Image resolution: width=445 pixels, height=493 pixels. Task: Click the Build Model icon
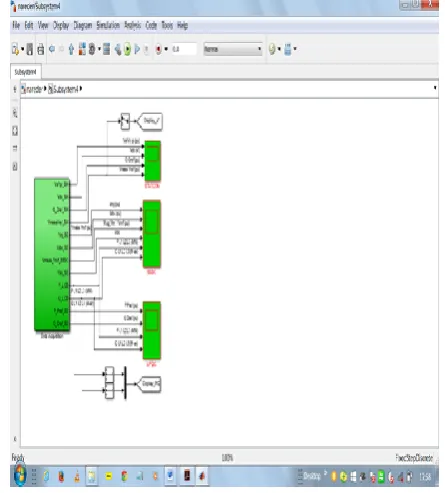coord(288,49)
